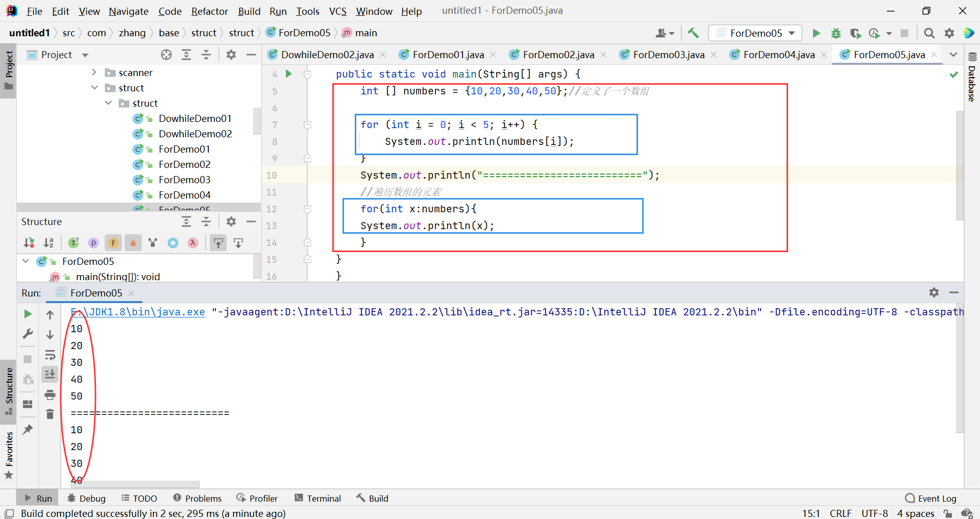Toggle Show Lambdas filter
Viewport: 980px width, 519px height.
[193, 243]
